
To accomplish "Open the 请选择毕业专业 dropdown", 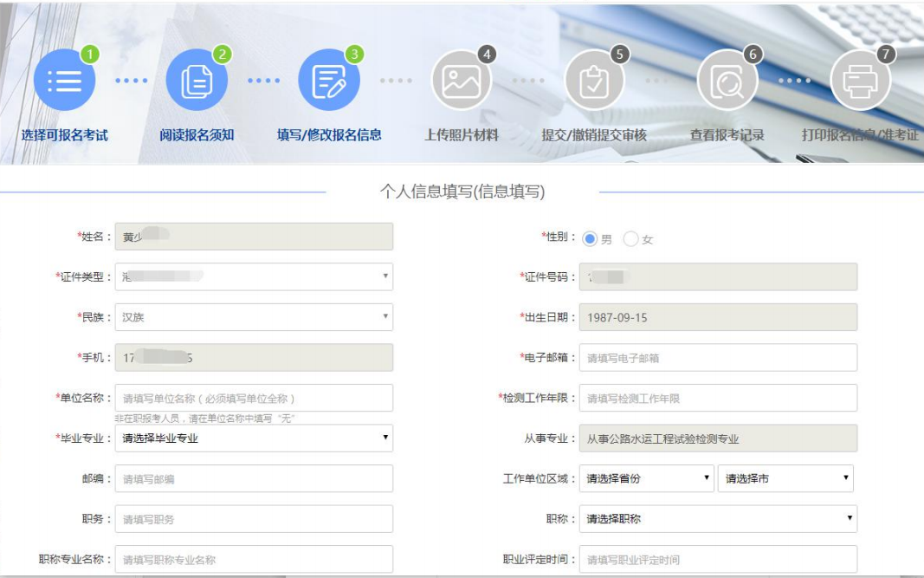I will (254, 438).
